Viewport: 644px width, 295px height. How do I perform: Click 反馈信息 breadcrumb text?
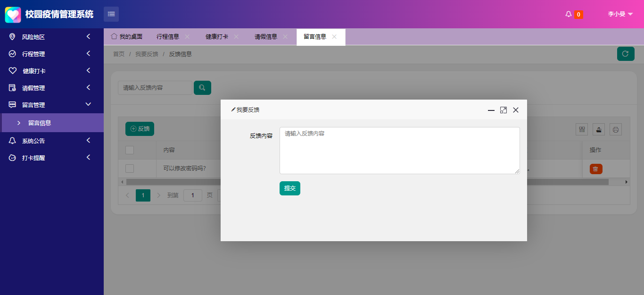coord(181,54)
